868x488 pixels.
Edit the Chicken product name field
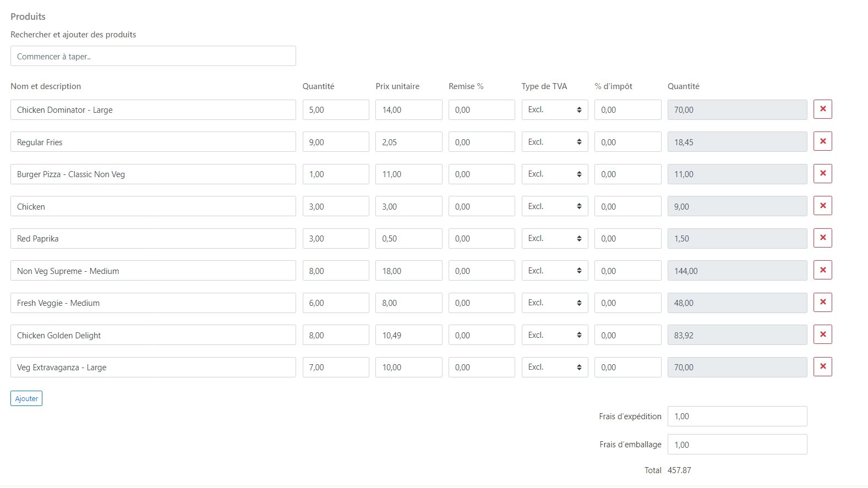(153, 206)
